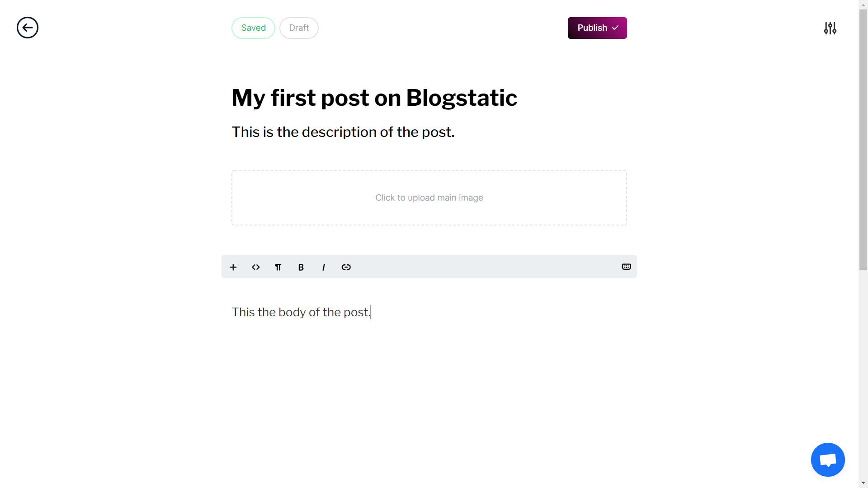Switch the post to Draft status

(299, 28)
